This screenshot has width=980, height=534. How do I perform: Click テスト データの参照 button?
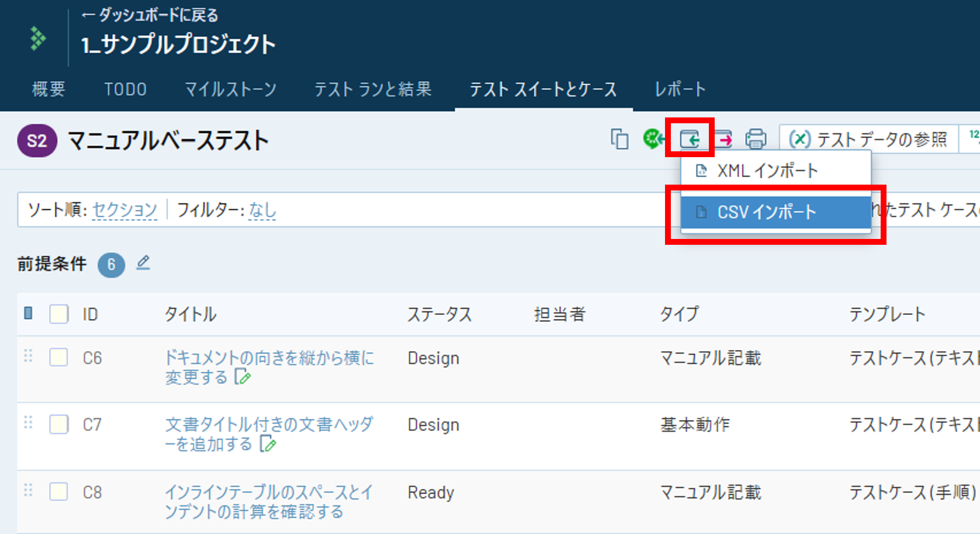[868, 140]
